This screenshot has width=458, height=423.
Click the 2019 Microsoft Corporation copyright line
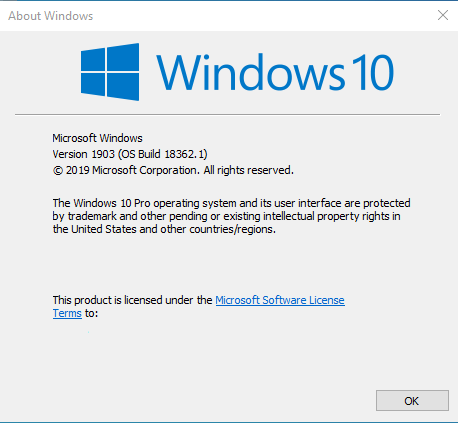pos(173,170)
